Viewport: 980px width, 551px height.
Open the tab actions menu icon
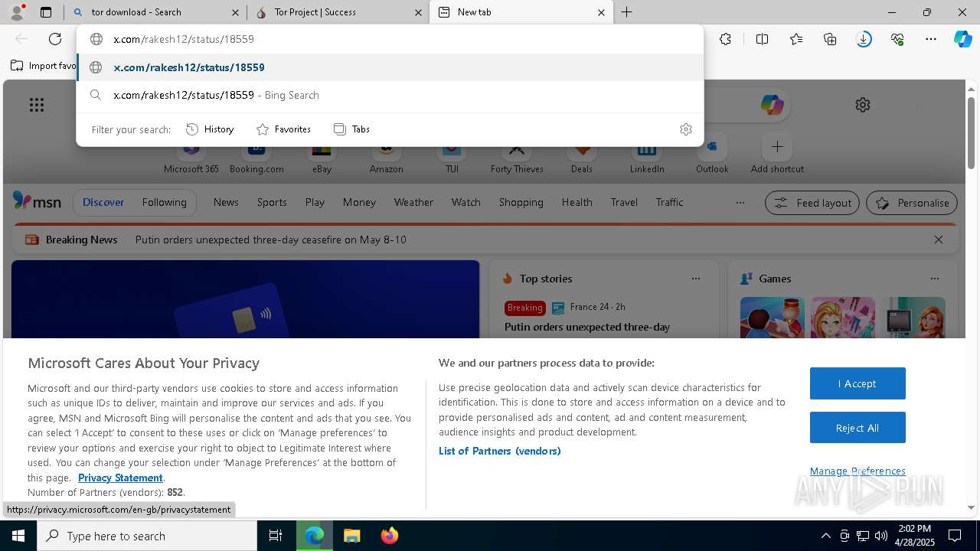pyautogui.click(x=46, y=12)
